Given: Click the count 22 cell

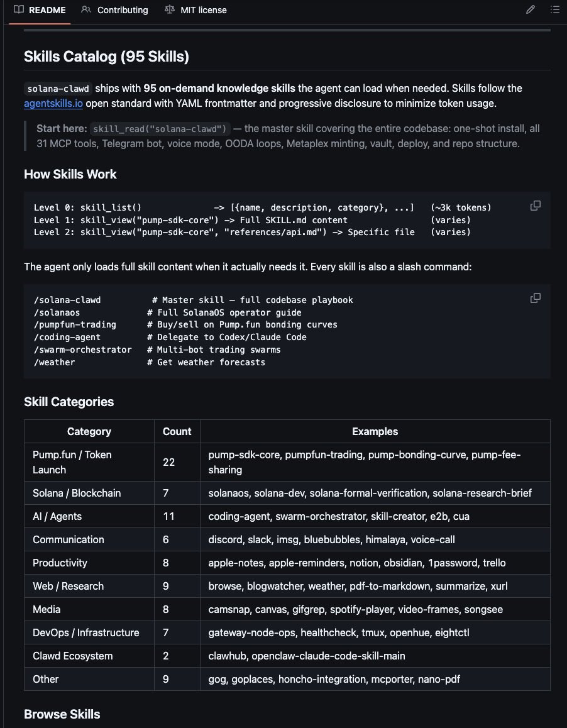Looking at the screenshot, I should pos(177,462).
